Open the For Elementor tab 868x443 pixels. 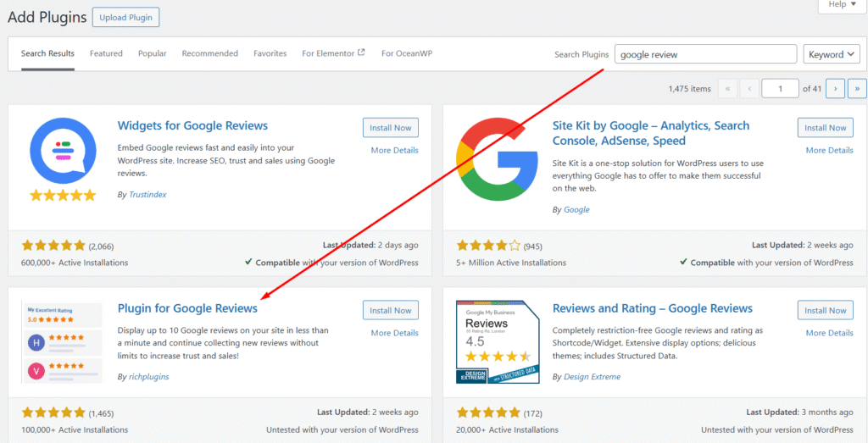(x=333, y=53)
